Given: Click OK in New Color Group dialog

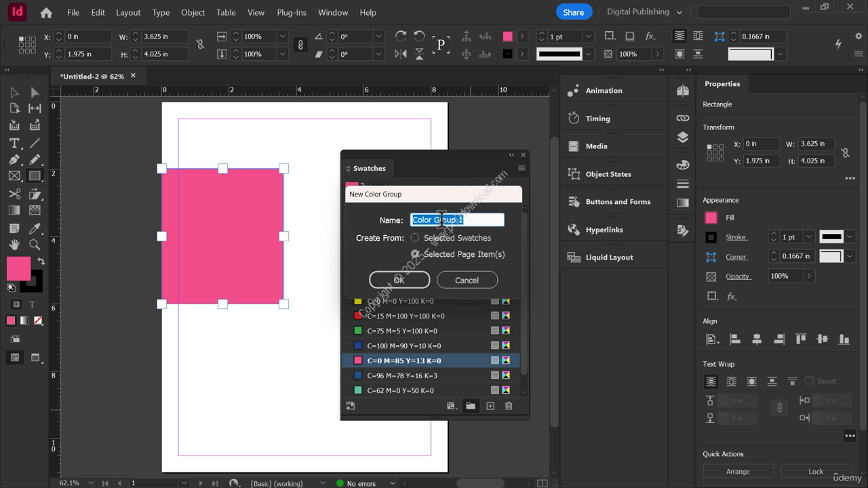Looking at the screenshot, I should [x=399, y=280].
